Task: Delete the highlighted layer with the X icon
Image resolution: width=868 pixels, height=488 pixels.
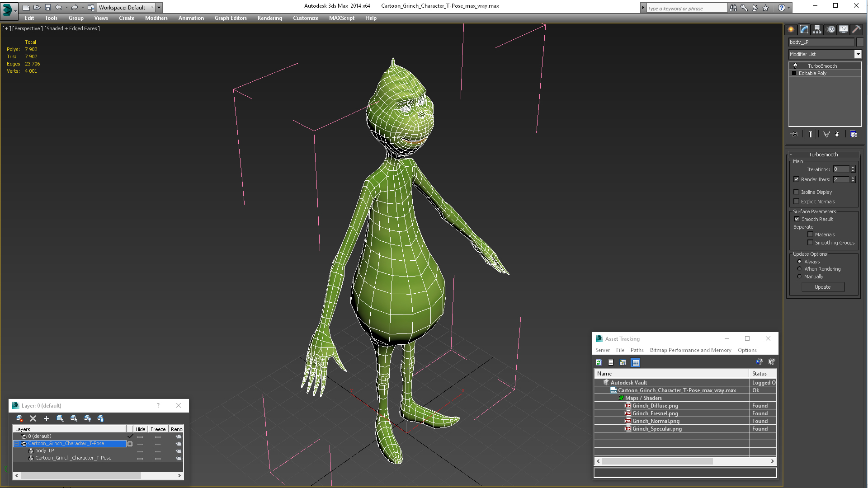Action: (33, 418)
